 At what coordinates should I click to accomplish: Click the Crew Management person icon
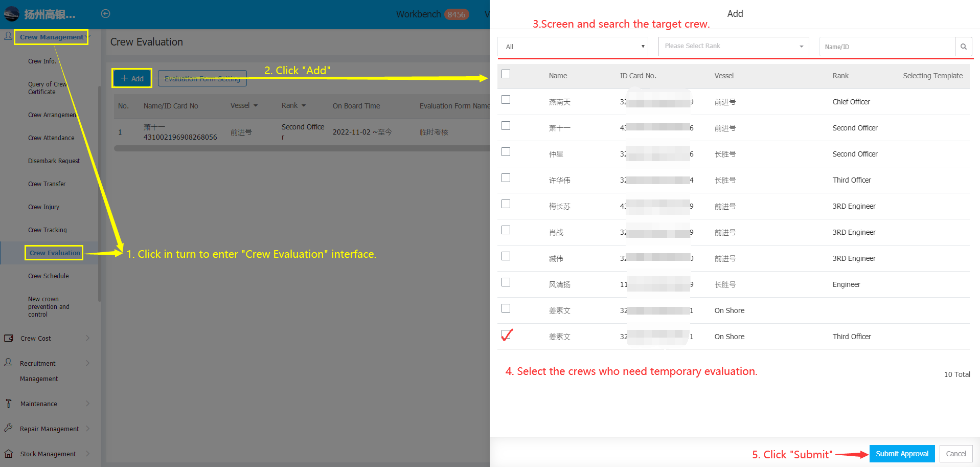[8, 36]
